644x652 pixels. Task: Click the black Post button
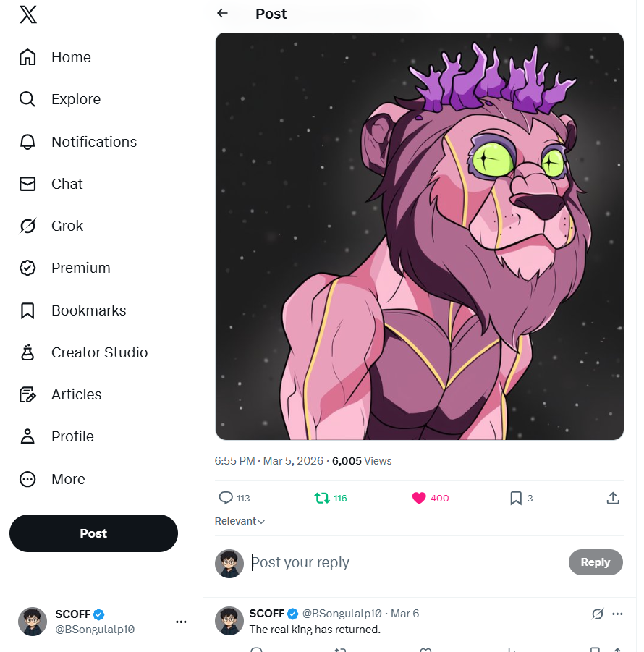[93, 533]
